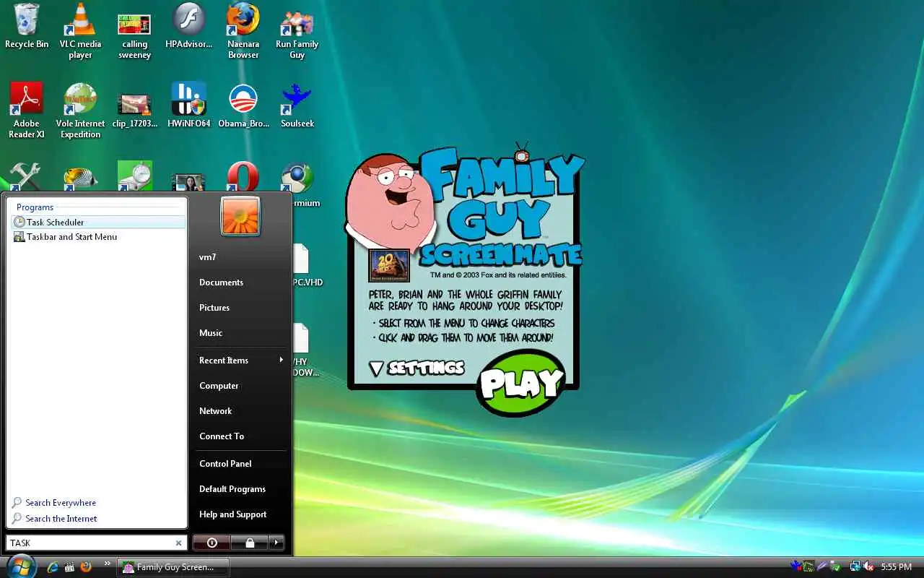Select the butterfly fish desktop shortcut
The image size is (924, 578).
[x=80, y=178]
